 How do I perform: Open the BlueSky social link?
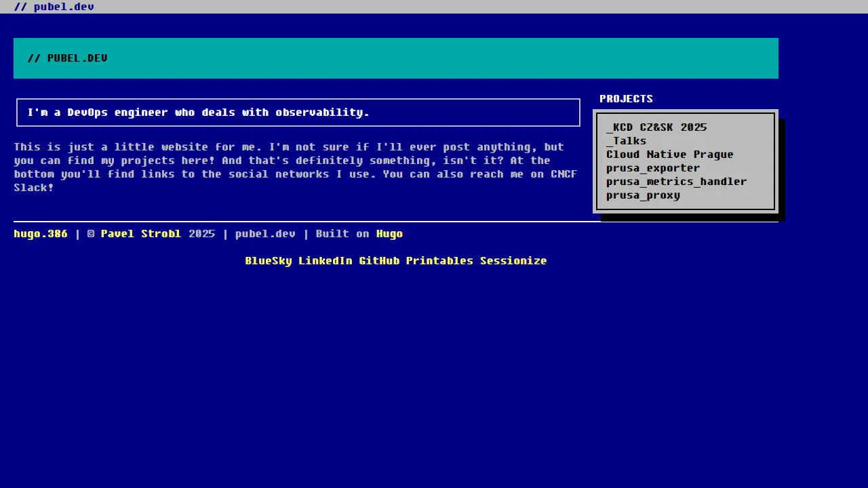coord(268,261)
